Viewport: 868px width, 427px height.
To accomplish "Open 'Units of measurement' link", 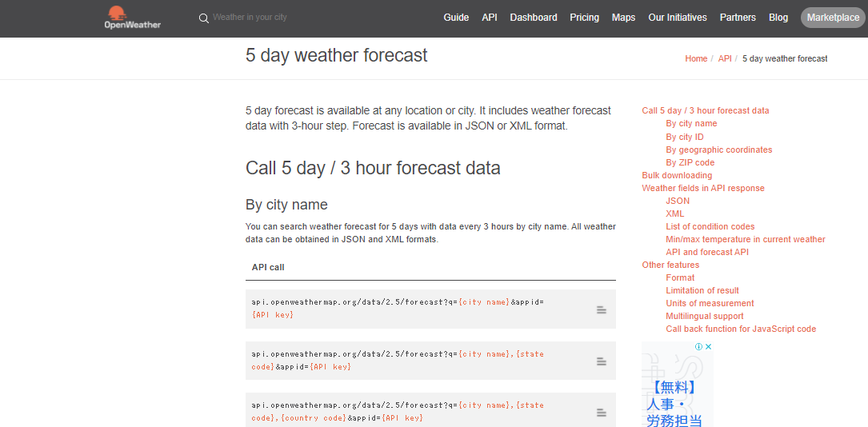I will (x=710, y=303).
